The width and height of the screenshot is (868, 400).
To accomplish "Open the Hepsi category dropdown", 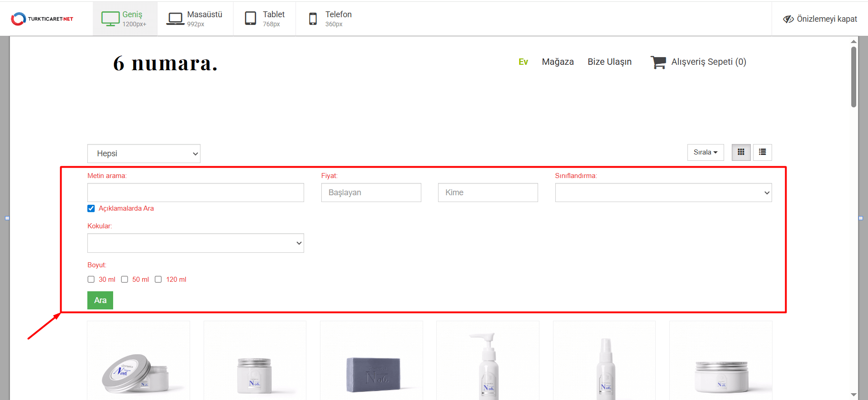I will click(x=144, y=154).
